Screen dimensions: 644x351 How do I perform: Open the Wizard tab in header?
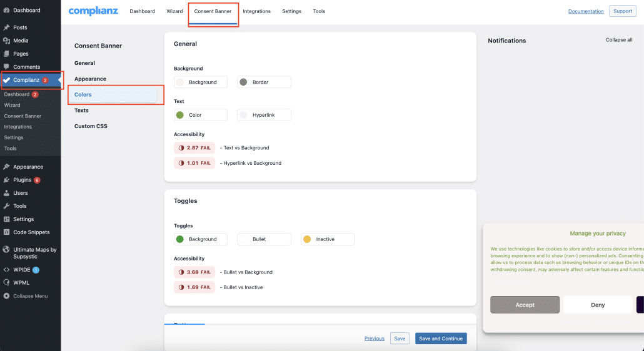[174, 11]
